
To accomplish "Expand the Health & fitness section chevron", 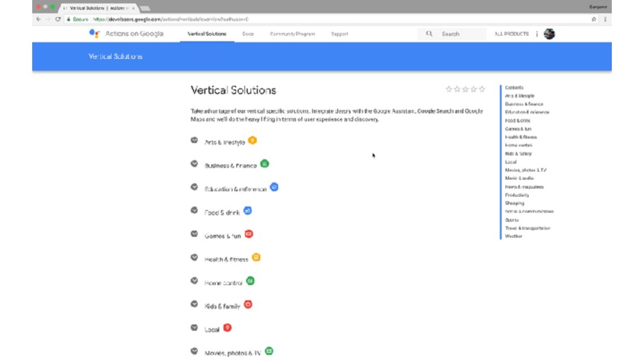I will click(x=194, y=257).
